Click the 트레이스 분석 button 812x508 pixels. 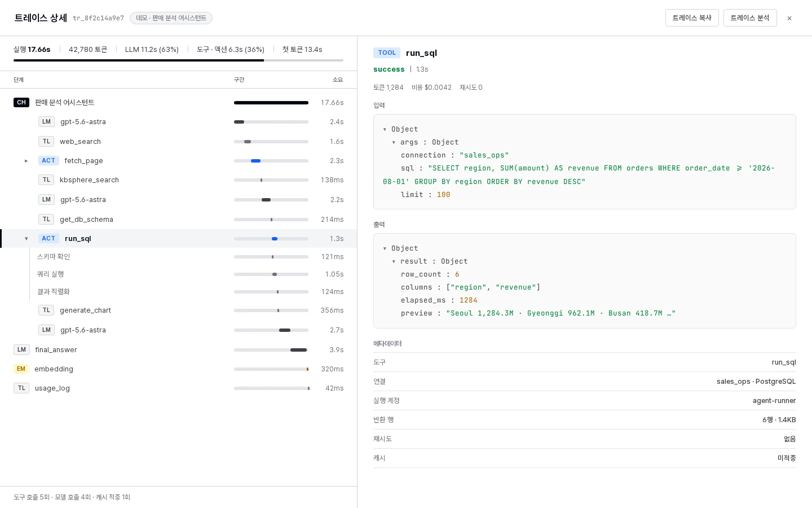(750, 18)
